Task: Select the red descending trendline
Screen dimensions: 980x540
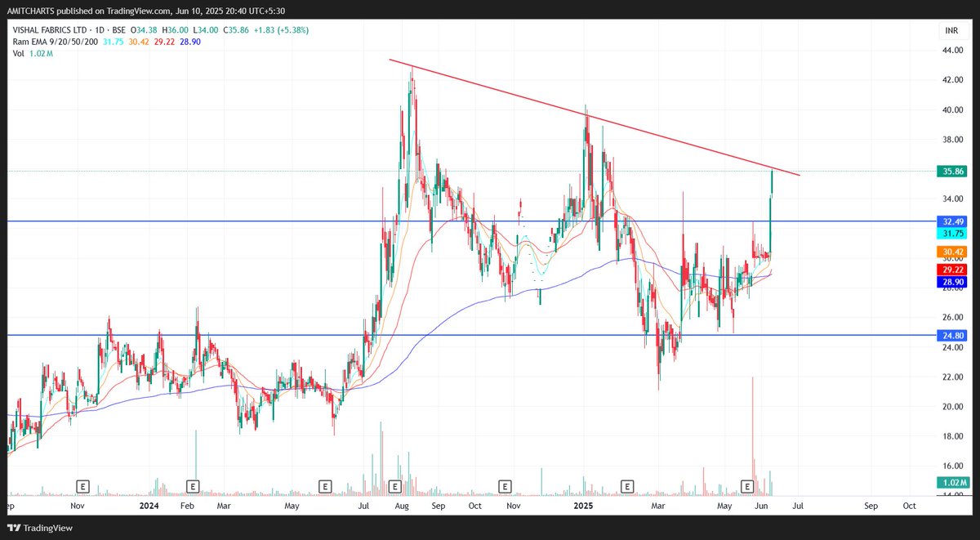Action: [x=595, y=118]
